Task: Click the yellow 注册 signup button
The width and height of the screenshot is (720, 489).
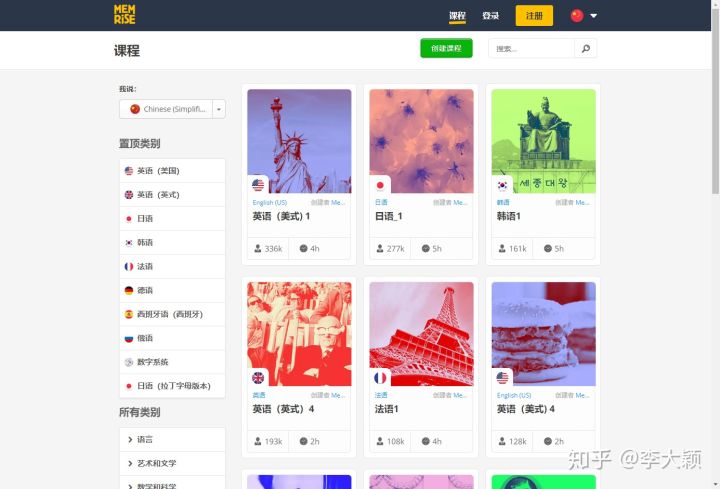Action: click(x=534, y=16)
